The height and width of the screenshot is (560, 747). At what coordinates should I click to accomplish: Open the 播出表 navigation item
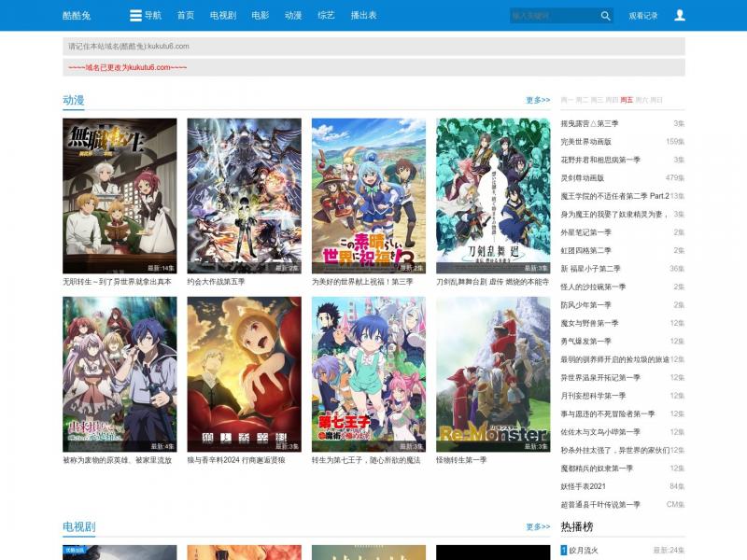pos(363,15)
